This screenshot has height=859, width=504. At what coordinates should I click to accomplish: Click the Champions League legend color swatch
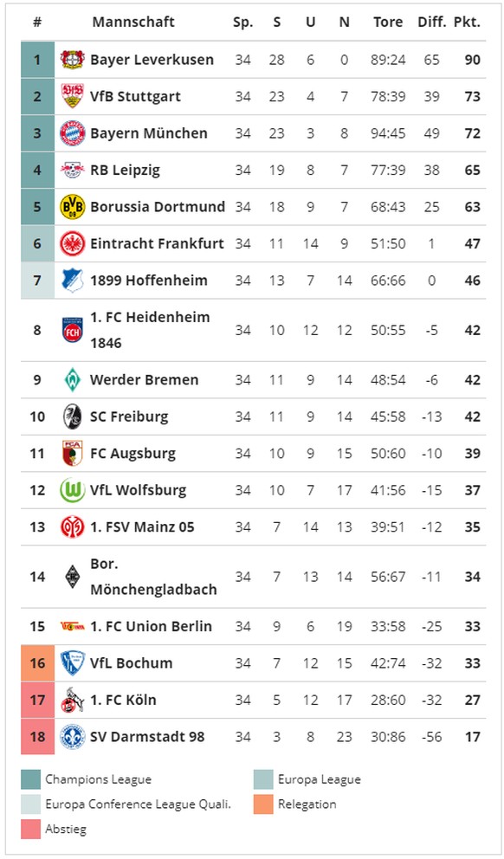tap(30, 779)
